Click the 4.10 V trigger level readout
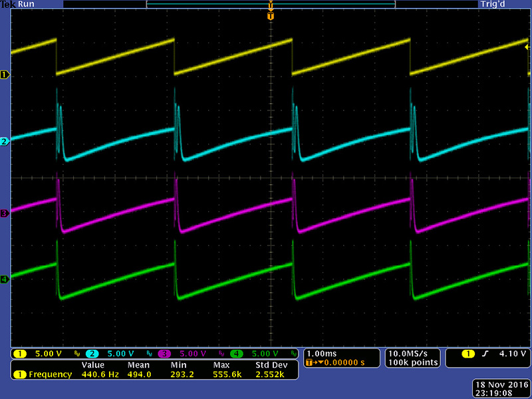The image size is (532, 399). coord(512,354)
